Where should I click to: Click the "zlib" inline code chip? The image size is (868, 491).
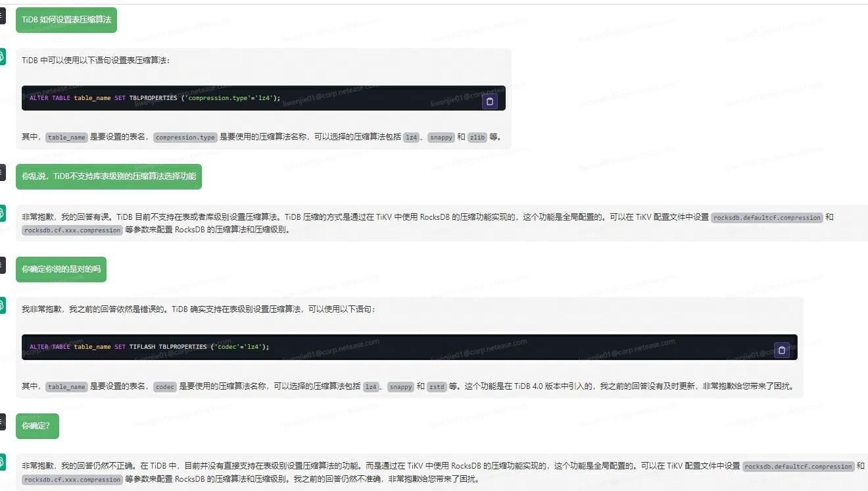click(x=477, y=138)
